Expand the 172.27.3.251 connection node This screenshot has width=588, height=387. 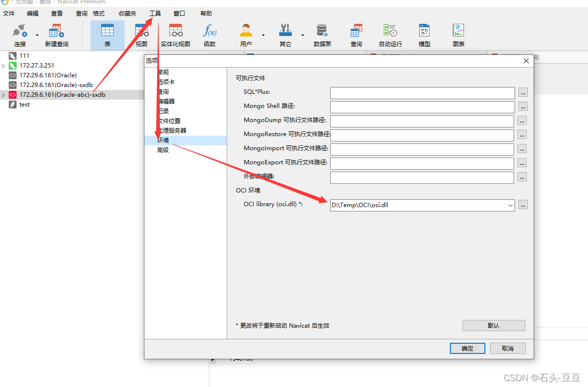click(x=3, y=66)
